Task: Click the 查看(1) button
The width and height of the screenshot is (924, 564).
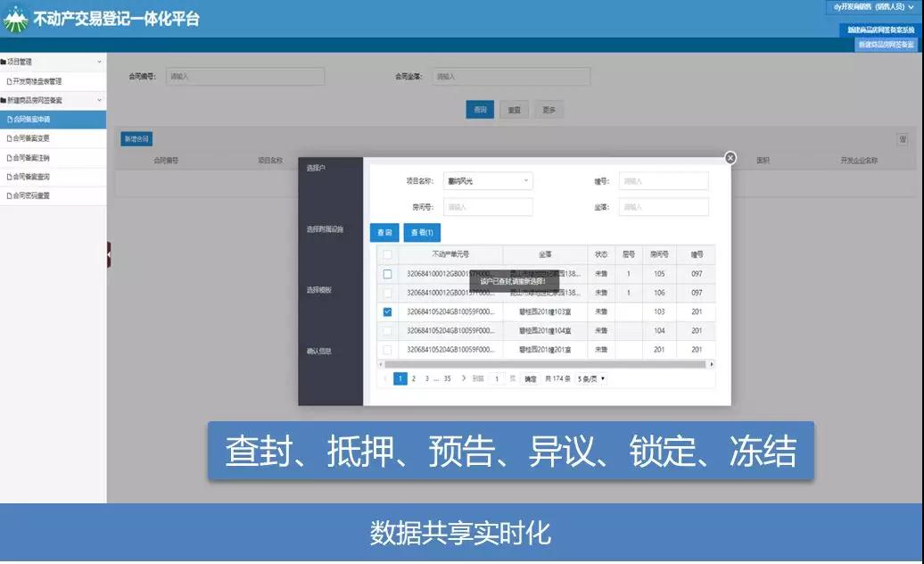Action: point(423,233)
